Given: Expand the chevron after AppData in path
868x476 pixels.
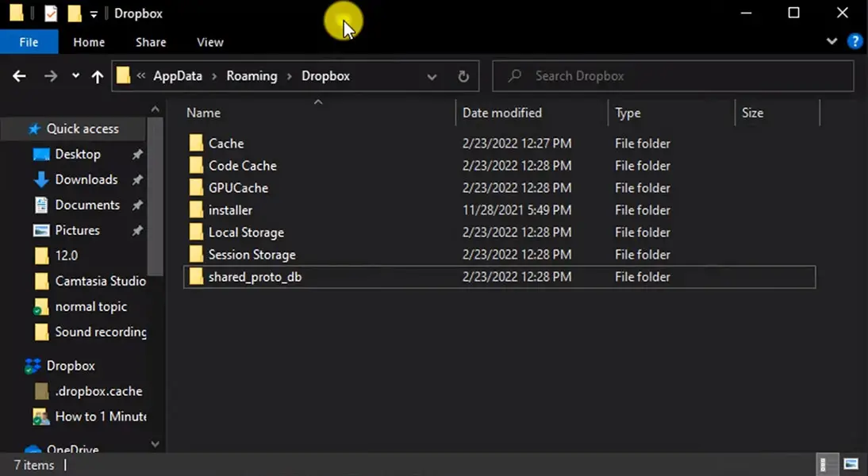Looking at the screenshot, I should pyautogui.click(x=214, y=76).
